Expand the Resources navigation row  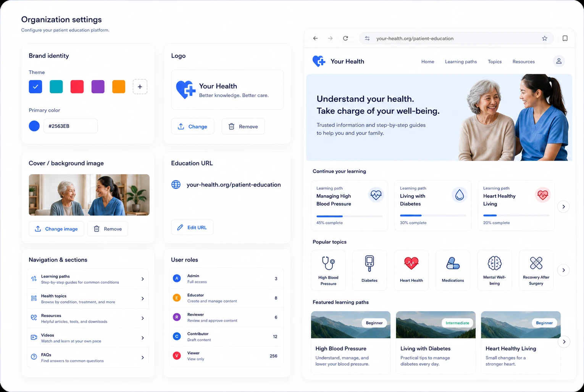88,318
